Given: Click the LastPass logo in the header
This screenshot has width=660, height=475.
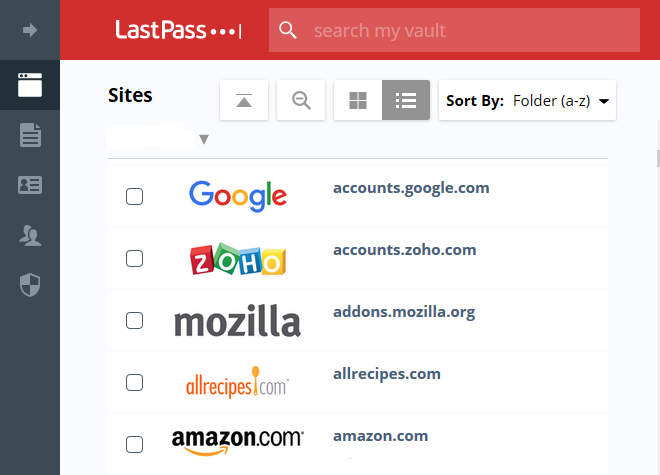Looking at the screenshot, I should [178, 30].
